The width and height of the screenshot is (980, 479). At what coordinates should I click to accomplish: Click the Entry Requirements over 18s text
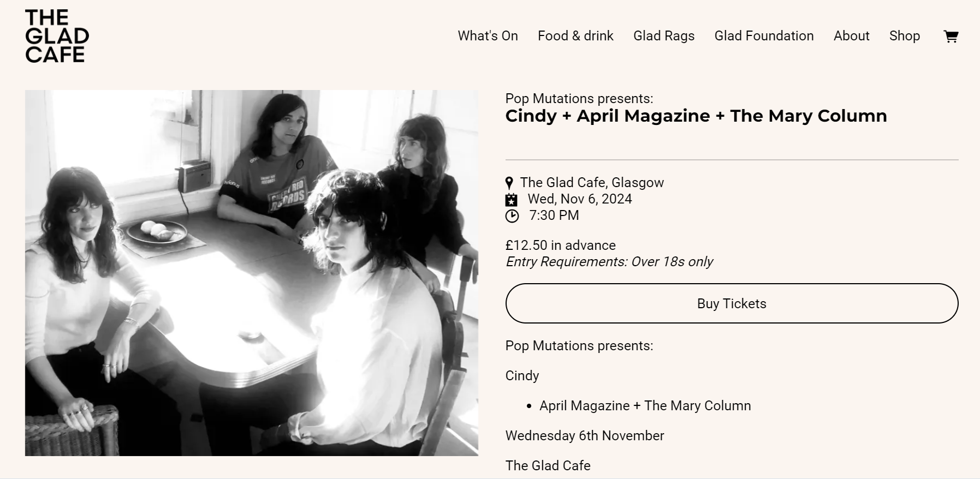click(609, 262)
